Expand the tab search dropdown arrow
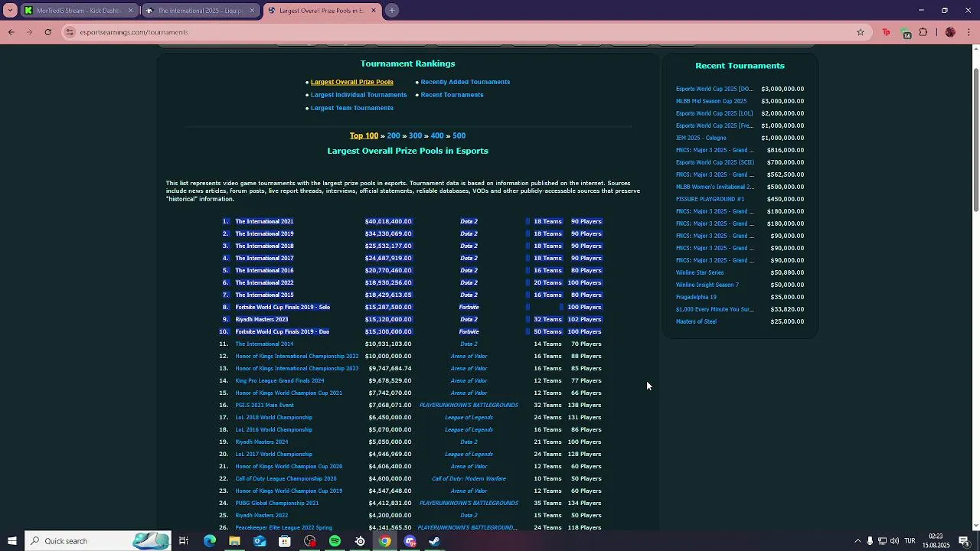980x551 pixels. (x=10, y=11)
